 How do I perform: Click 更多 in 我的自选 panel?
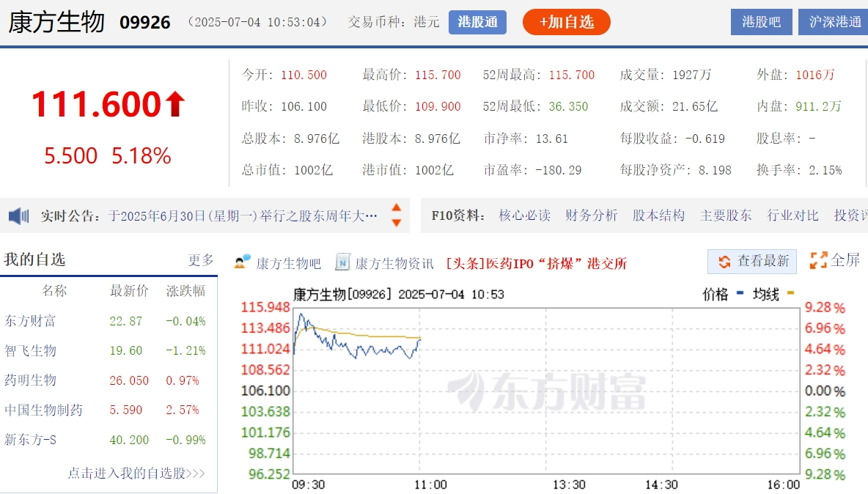(x=201, y=260)
